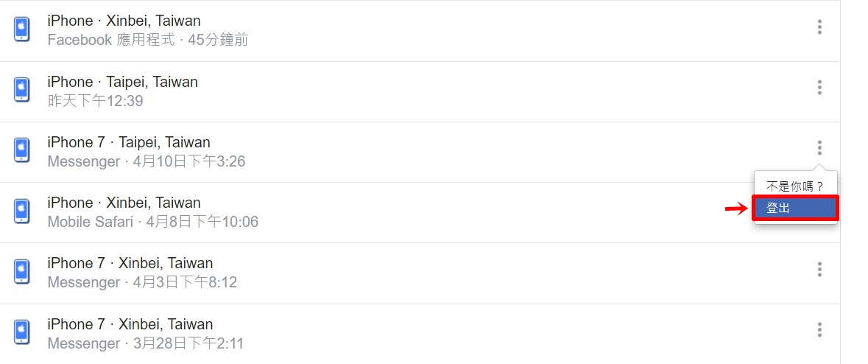Select 登出 in the popup menu
Screen dimensions: 868x364
click(795, 209)
